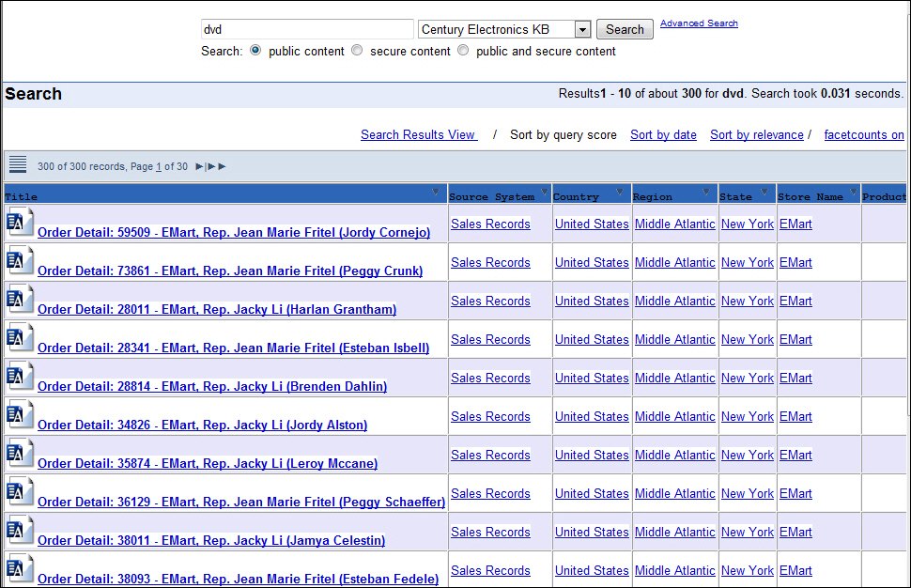Open Order Detail 36129 Peggy Schaeffer link
Viewport: 911px width, 588px height.
pyautogui.click(x=241, y=502)
